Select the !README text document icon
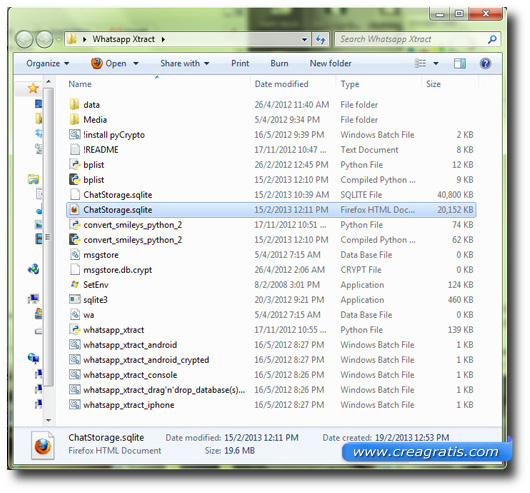Image resolution: width=530 pixels, height=493 pixels. (x=75, y=149)
